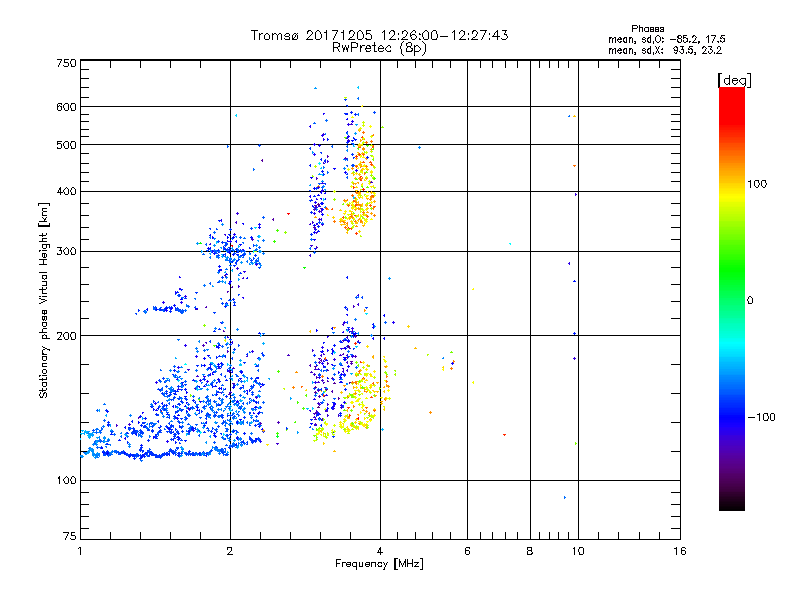Click the '10' frequency axis tick label
The image size is (800, 600).
(578, 551)
